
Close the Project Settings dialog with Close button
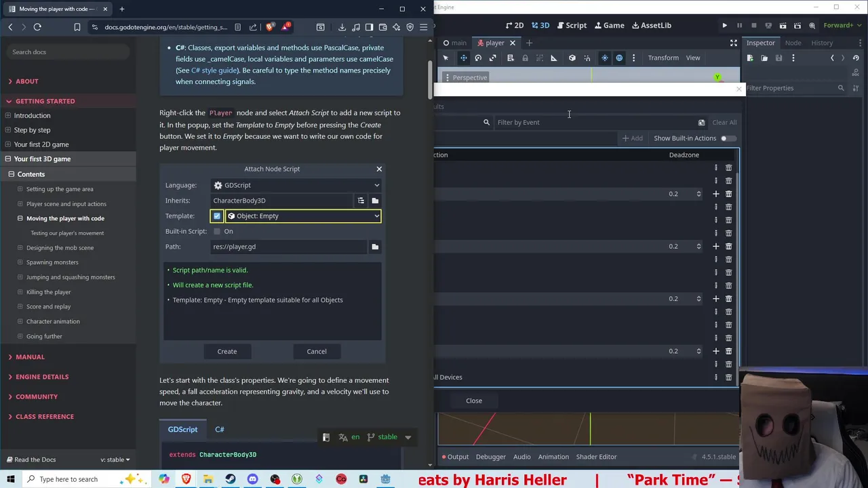pos(474,401)
